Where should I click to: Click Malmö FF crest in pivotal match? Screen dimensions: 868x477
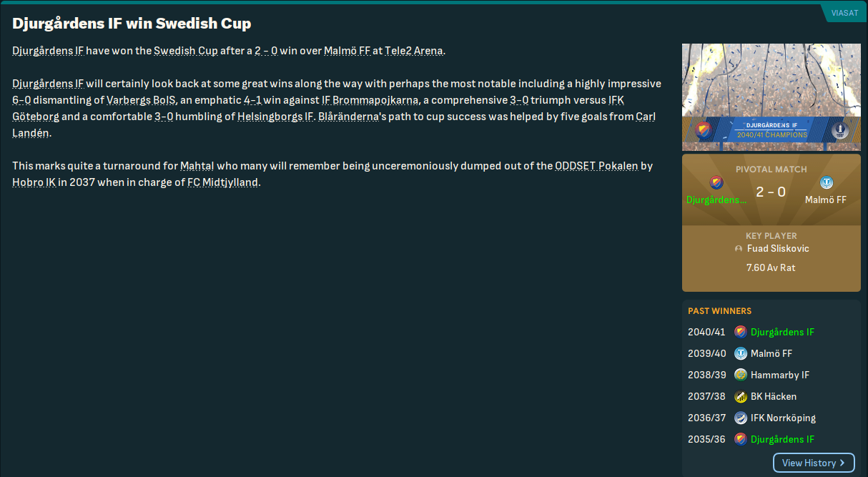tap(826, 183)
